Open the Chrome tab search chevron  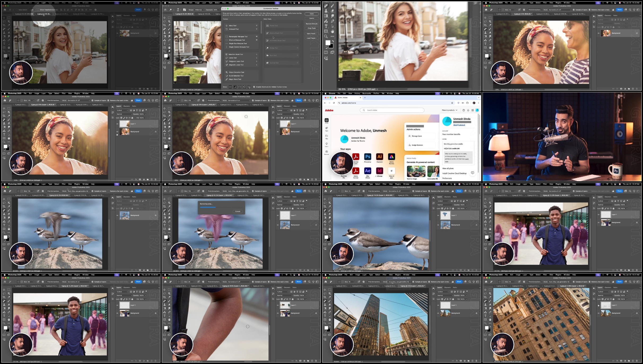point(479,98)
